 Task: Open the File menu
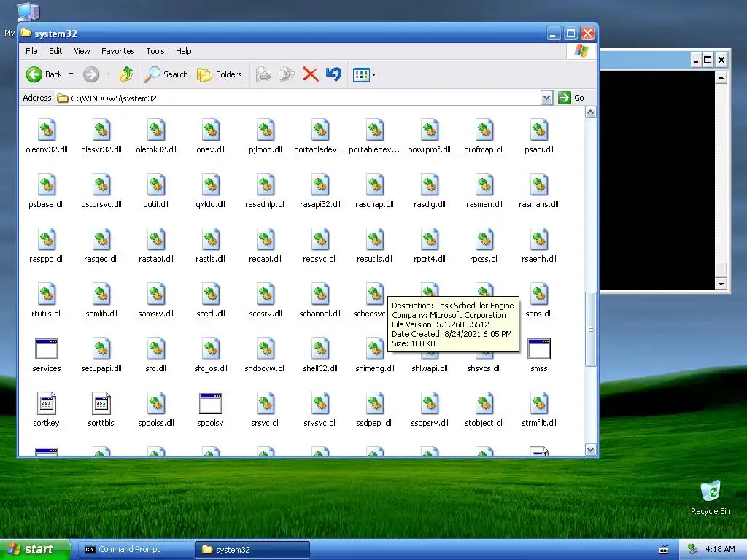(x=31, y=51)
